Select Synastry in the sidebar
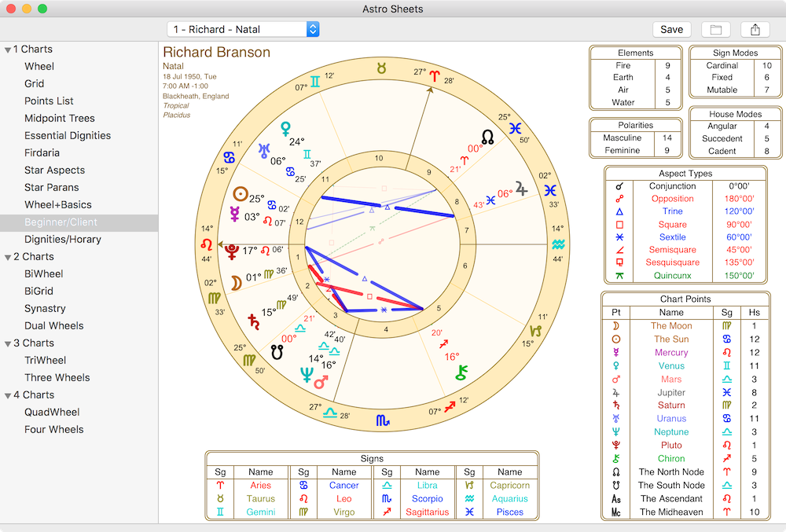The image size is (786, 532). [45, 309]
